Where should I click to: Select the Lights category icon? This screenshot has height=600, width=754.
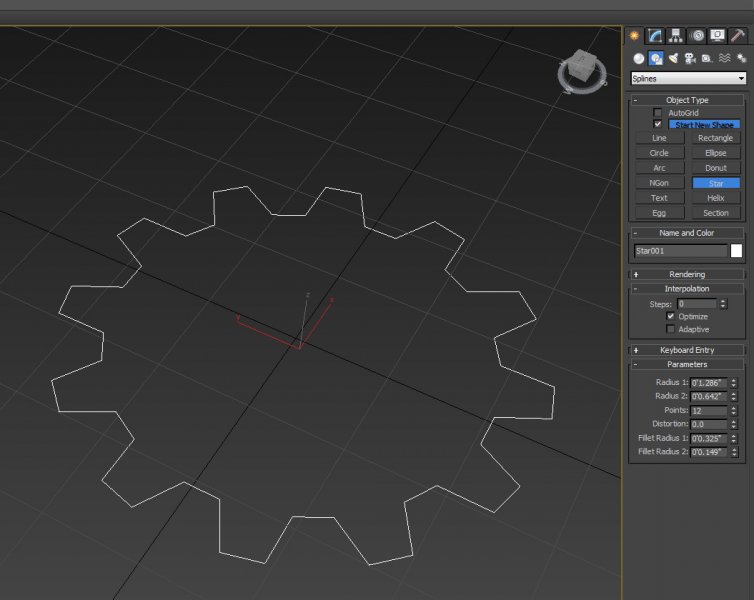click(x=673, y=58)
